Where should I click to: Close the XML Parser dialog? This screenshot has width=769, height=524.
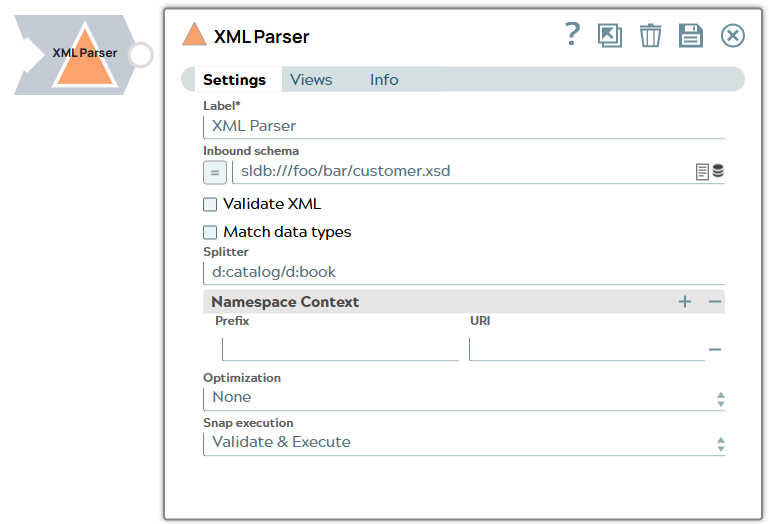coord(733,36)
